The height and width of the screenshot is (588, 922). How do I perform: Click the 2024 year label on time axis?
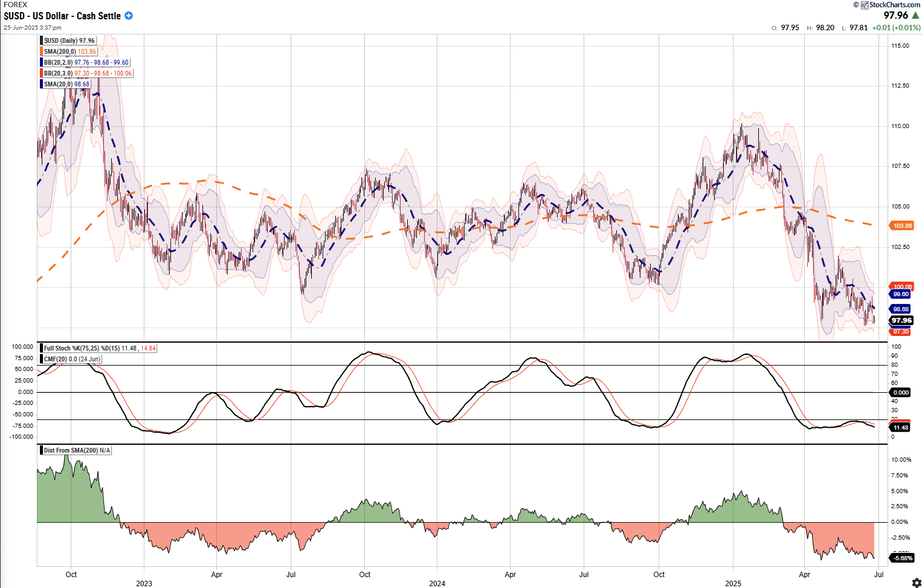point(437,583)
